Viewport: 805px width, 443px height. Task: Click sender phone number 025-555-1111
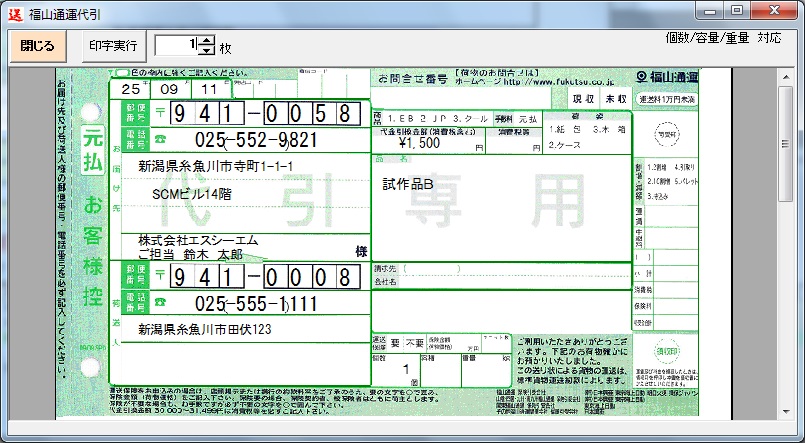(x=256, y=303)
